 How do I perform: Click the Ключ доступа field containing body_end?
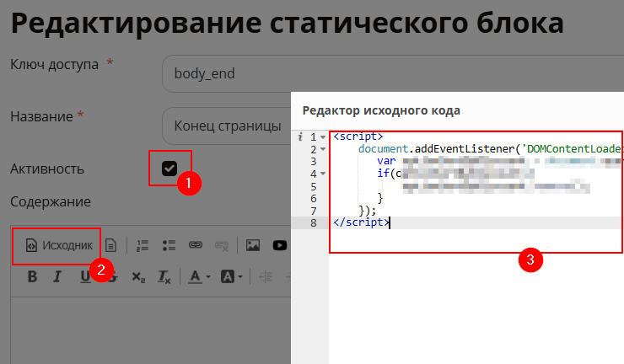pyautogui.click(x=393, y=73)
